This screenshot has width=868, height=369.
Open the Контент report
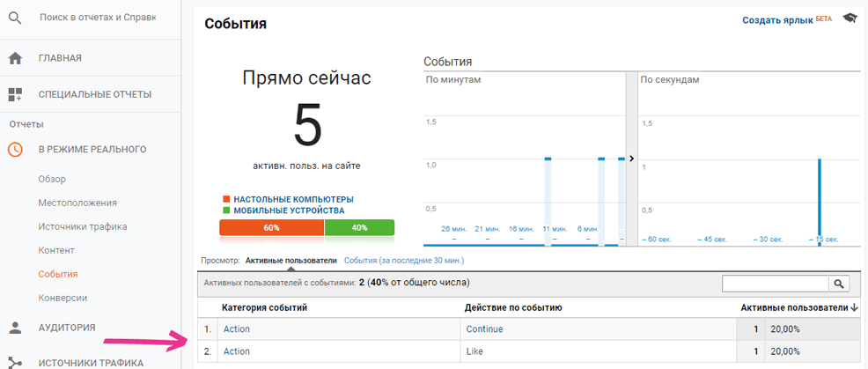click(x=56, y=250)
